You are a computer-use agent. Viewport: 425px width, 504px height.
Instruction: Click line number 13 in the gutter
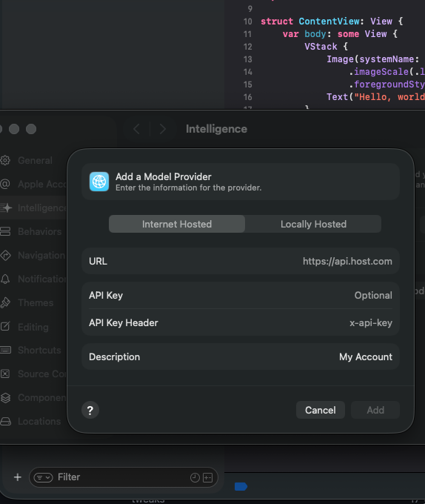coord(247,59)
